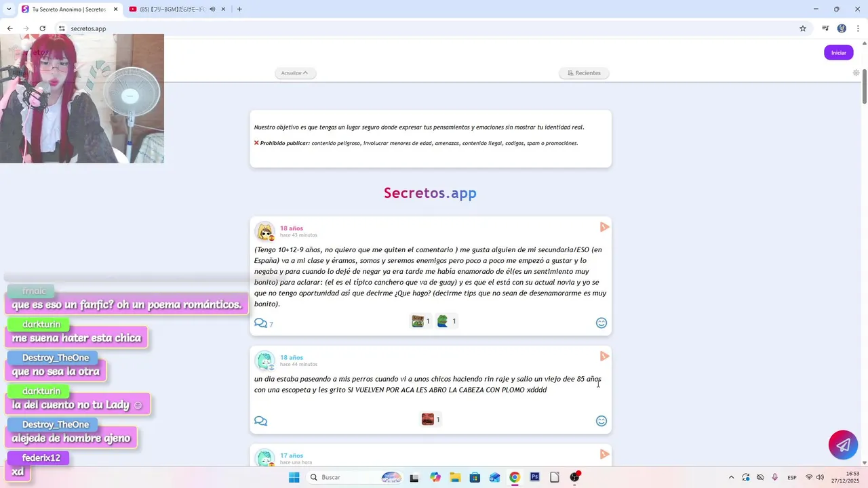Open avatar of the 44-minutes-ago post
This screenshot has width=868, height=488.
click(x=264, y=361)
